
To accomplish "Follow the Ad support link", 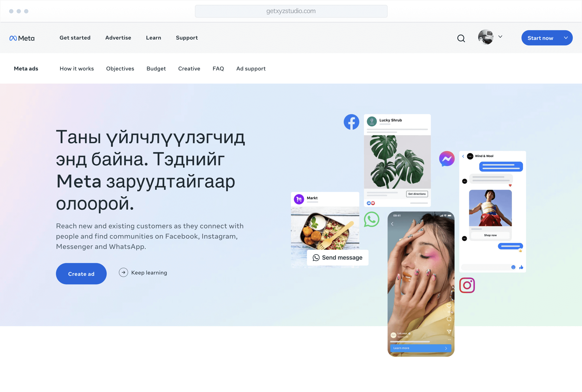I will [251, 69].
